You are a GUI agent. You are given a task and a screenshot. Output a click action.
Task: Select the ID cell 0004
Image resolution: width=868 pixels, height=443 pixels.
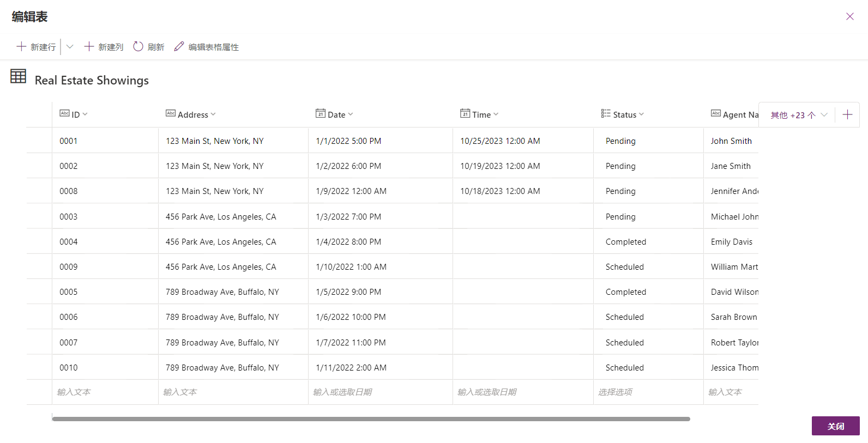pos(105,241)
